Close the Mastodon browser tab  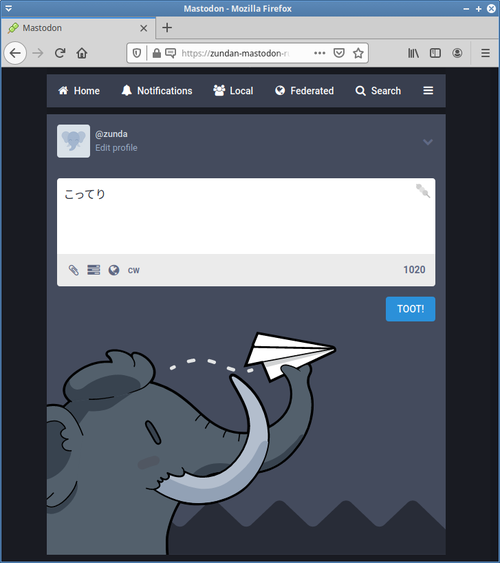[144, 28]
